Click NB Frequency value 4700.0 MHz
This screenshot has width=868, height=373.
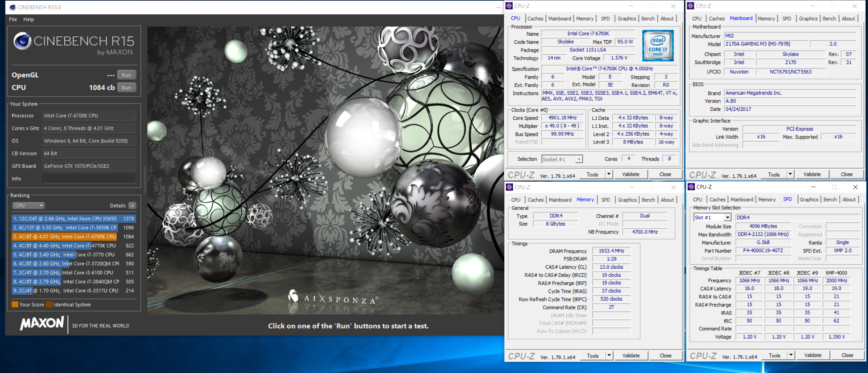(x=645, y=232)
